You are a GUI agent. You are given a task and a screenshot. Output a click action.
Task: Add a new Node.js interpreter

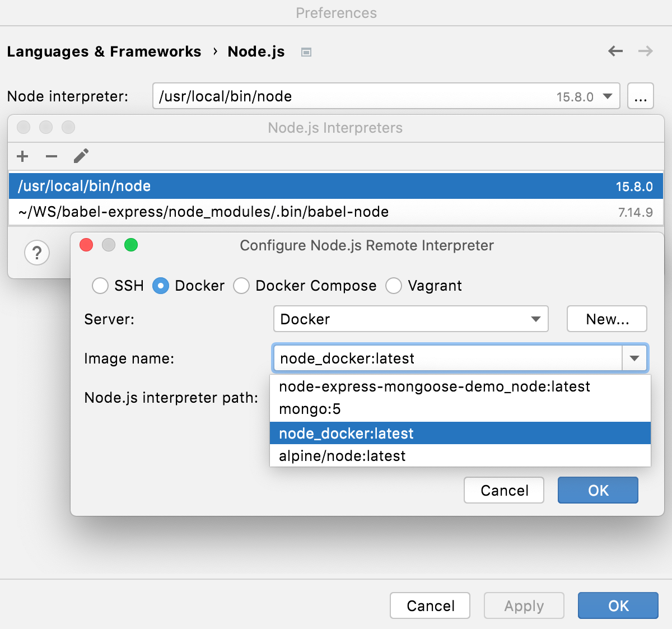pos(22,156)
